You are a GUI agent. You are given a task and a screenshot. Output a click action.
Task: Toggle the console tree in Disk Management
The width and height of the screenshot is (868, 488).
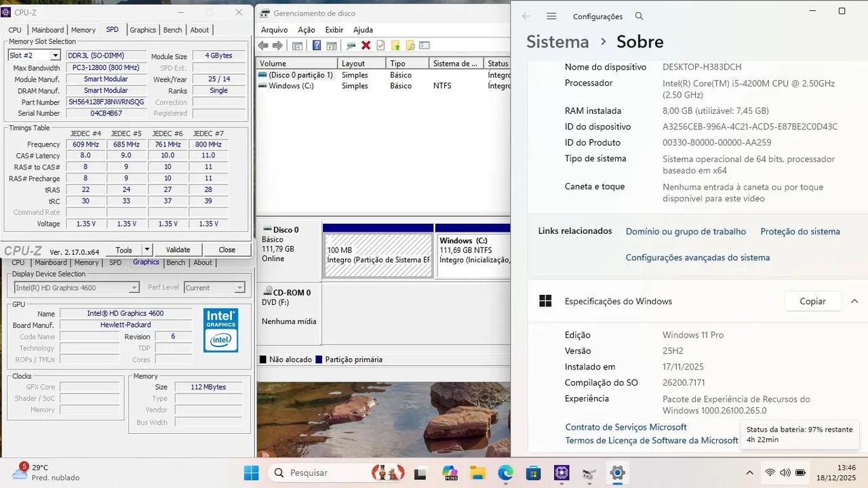pyautogui.click(x=297, y=45)
